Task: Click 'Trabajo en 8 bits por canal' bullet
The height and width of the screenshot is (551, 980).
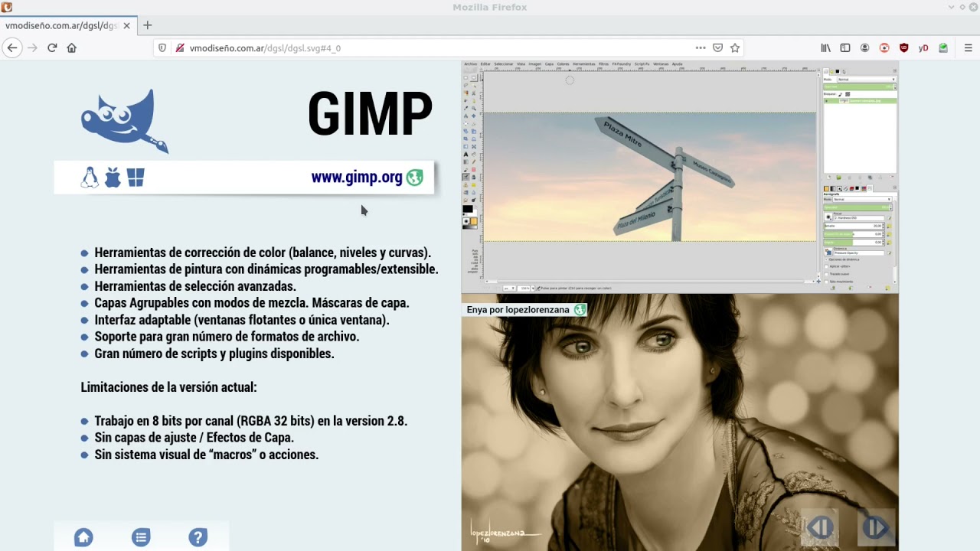Action: pyautogui.click(x=251, y=421)
